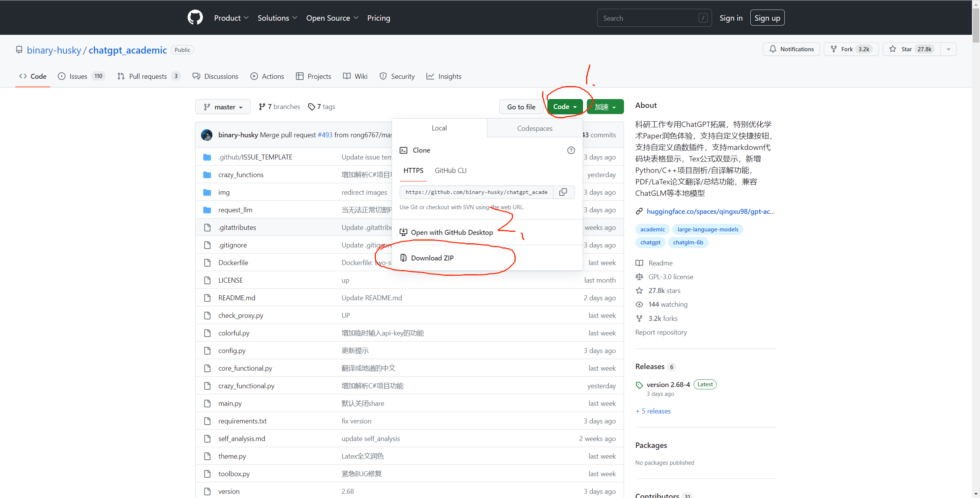The image size is (980, 498).
Task: Open the main.py file
Action: (230, 404)
